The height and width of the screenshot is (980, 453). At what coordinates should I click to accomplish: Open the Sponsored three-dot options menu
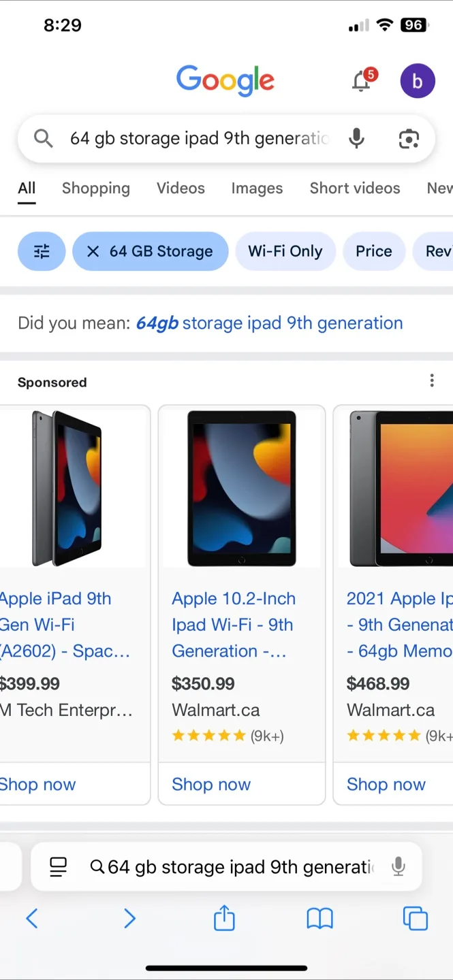click(432, 381)
